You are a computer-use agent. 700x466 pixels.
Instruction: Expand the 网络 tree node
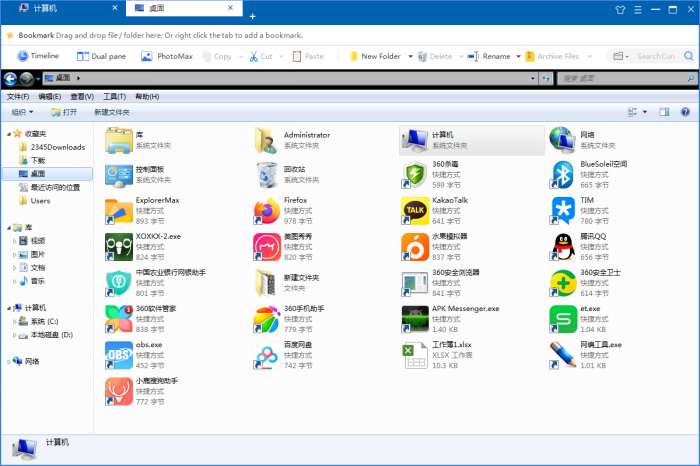click(8, 362)
